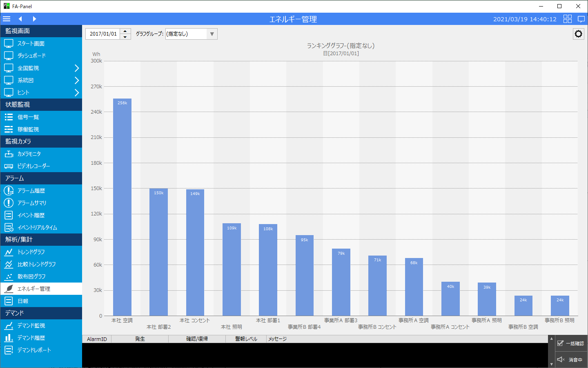588x368 pixels.
Task: Click the 事務所A 空調 68k bar
Action: click(414, 287)
